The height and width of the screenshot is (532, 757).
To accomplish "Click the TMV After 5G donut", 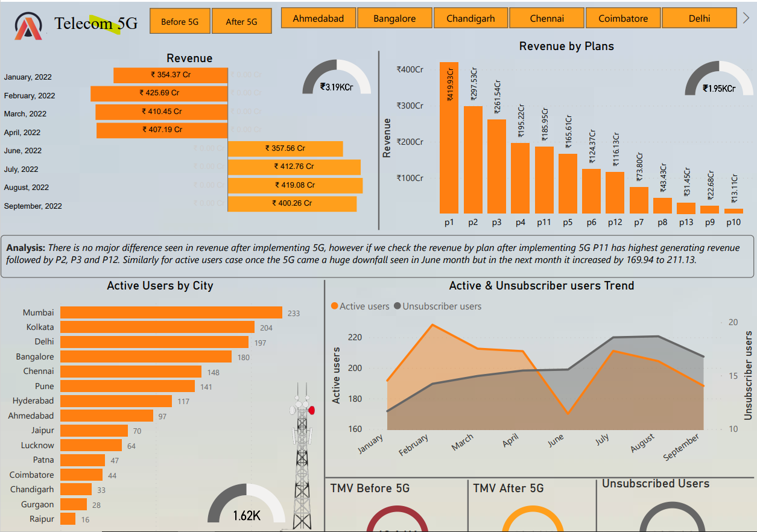I will point(532,519).
